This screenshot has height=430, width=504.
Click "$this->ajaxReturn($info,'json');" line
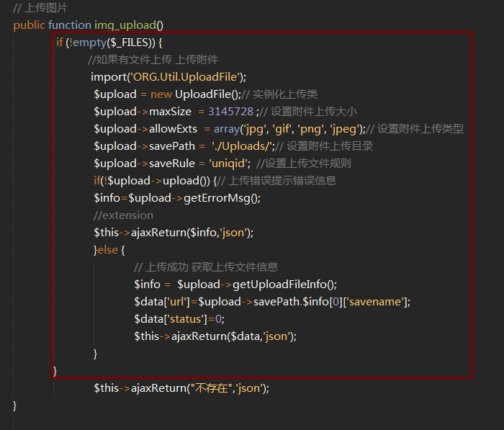(x=174, y=233)
